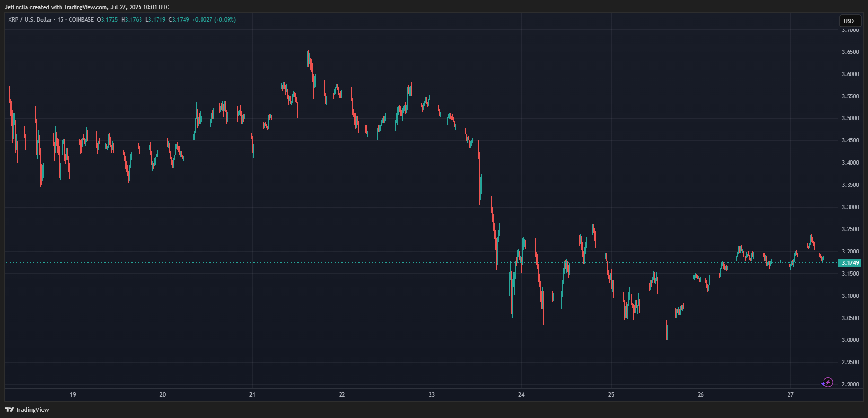
Task: Click the high value H3.1763
Action: [x=132, y=20]
